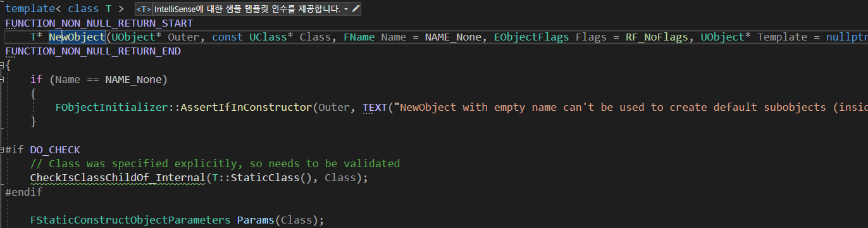The image size is (868, 228).
Task: Click the IntelliSense sample template arguments text
Action: (x=247, y=9)
